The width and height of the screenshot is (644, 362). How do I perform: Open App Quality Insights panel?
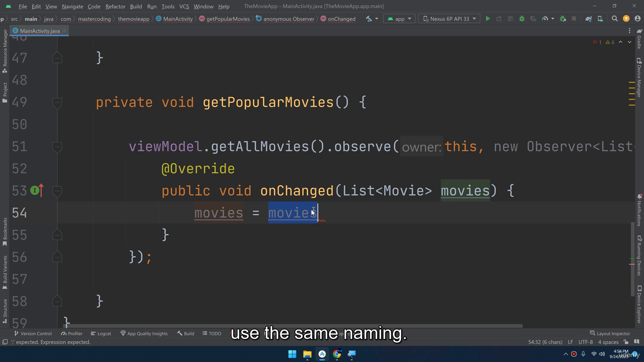144,334
